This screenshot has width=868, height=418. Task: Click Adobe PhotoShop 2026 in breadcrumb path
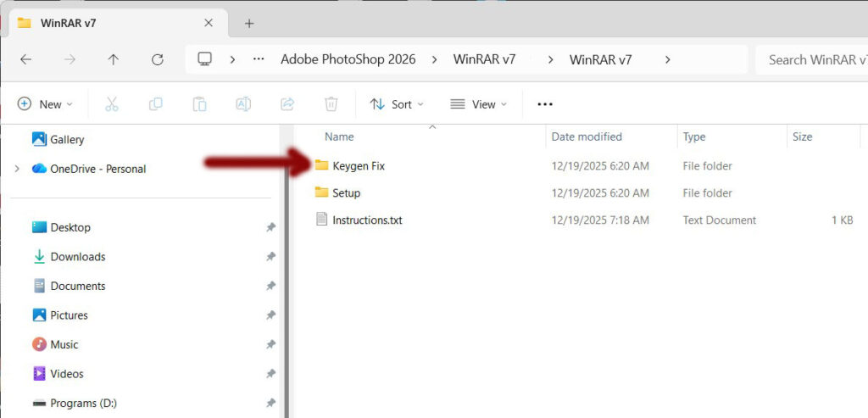pos(348,59)
